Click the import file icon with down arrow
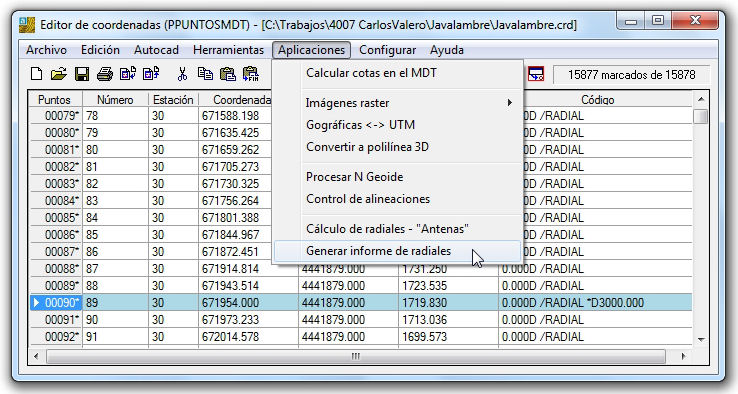 [128, 74]
